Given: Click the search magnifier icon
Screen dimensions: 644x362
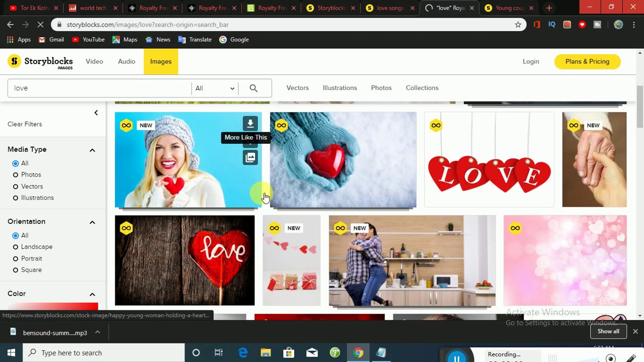Looking at the screenshot, I should click(x=254, y=88).
